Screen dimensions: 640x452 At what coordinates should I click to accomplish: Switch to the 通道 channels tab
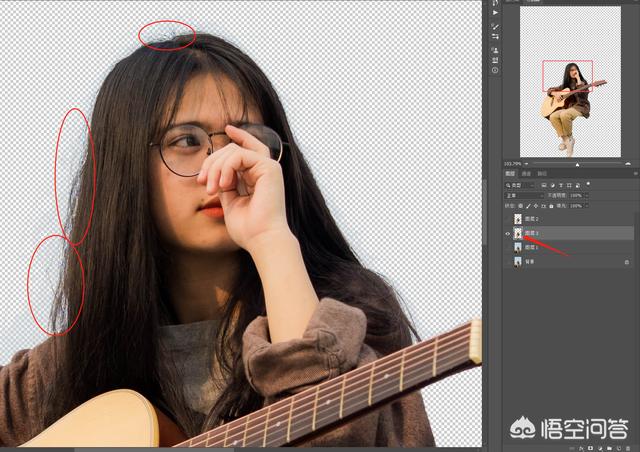[526, 174]
